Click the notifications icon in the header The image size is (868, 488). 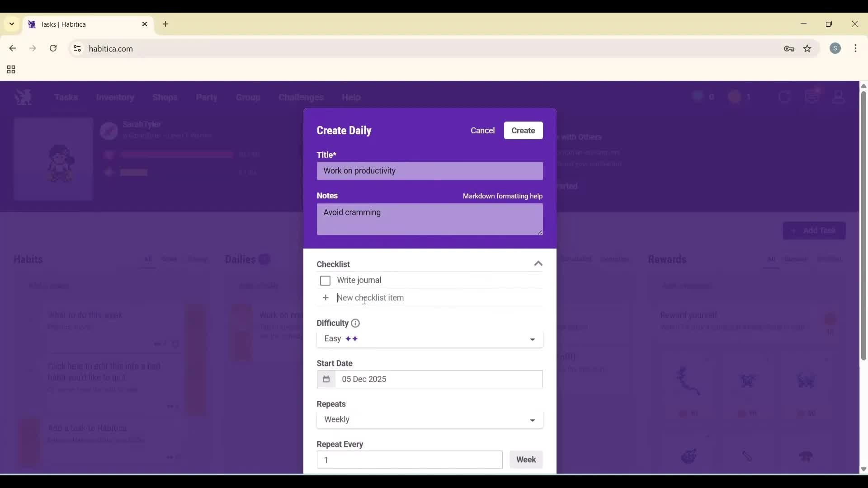pos(812,96)
